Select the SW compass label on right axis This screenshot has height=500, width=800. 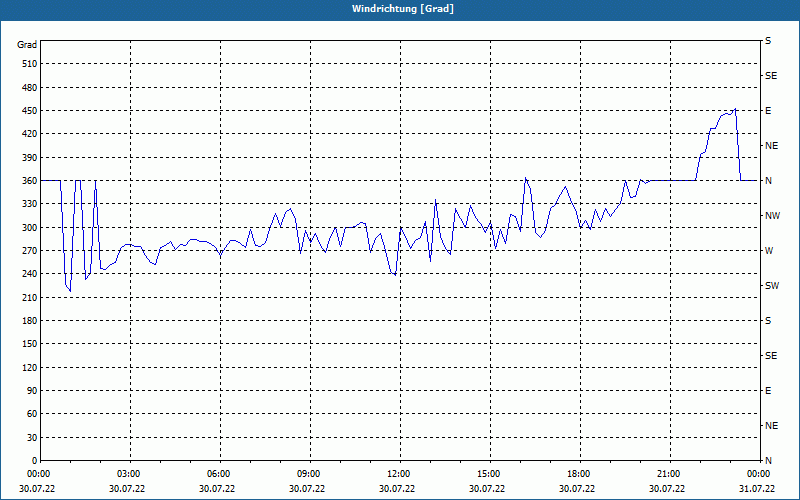point(772,286)
